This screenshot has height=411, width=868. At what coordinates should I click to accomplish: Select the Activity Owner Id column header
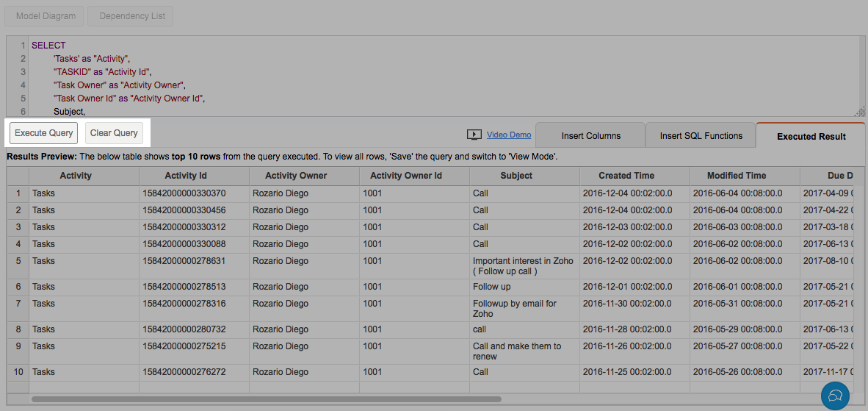(x=405, y=176)
